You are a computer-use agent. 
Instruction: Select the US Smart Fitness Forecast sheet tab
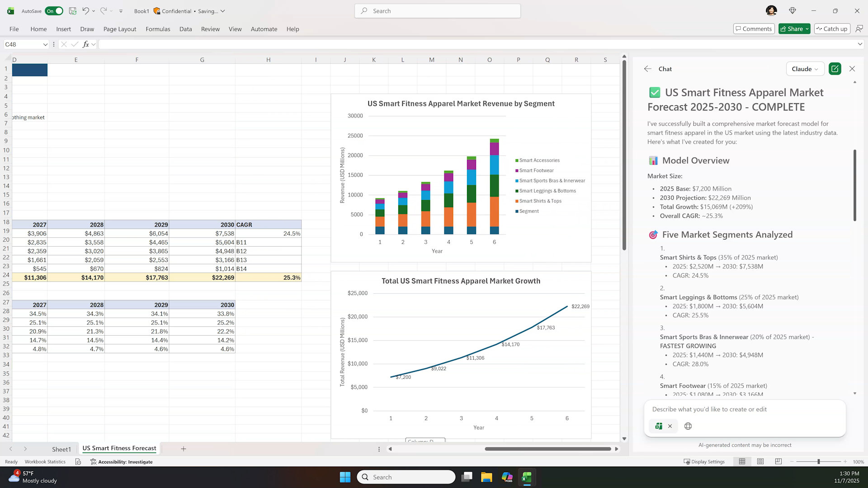[119, 448]
